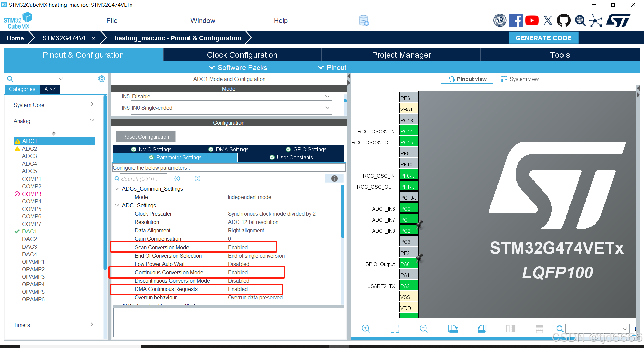Click the Continuous Conversion Mode Enabled value
This screenshot has width=644, height=348.
coord(238,273)
